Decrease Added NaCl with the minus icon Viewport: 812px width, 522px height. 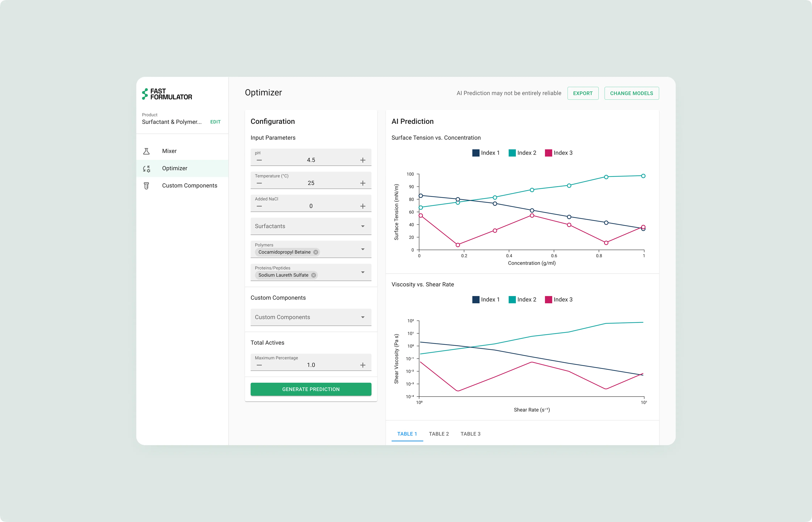pos(259,206)
